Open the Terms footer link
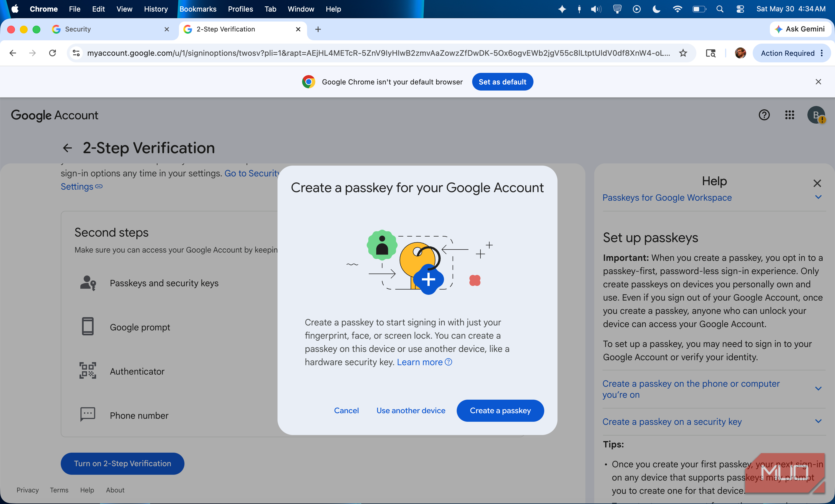The image size is (835, 504). [x=59, y=490]
